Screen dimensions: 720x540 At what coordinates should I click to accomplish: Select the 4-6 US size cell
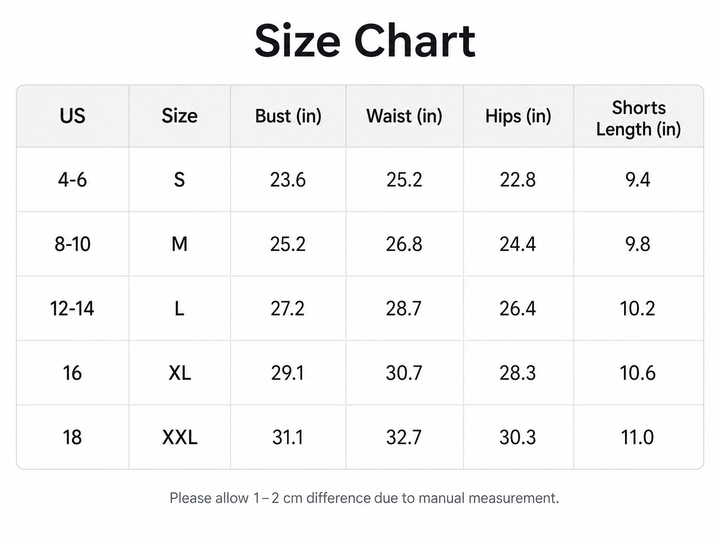tap(73, 180)
